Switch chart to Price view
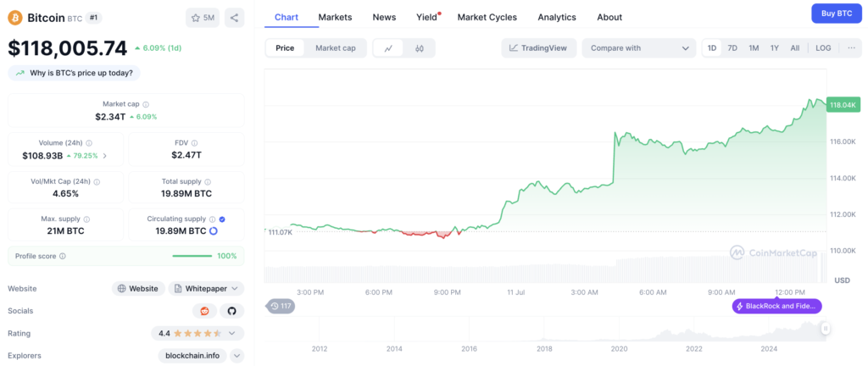This screenshot has width=868, height=366. tap(285, 48)
